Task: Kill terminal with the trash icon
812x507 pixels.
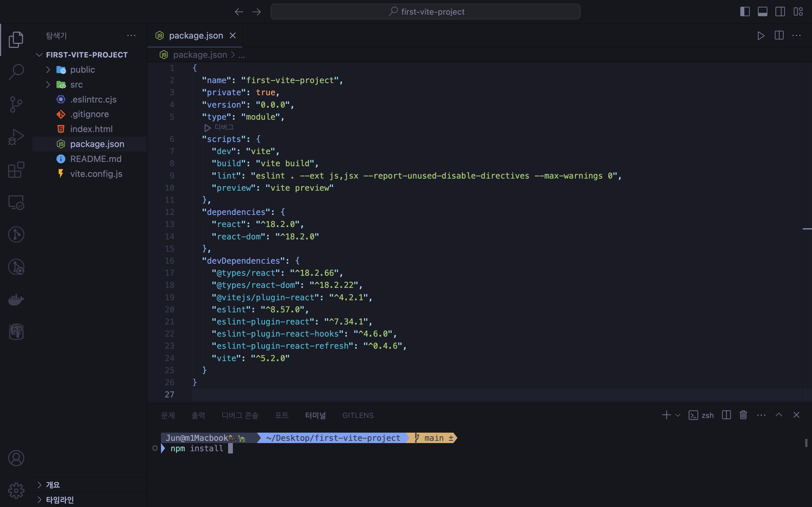Action: pyautogui.click(x=743, y=415)
